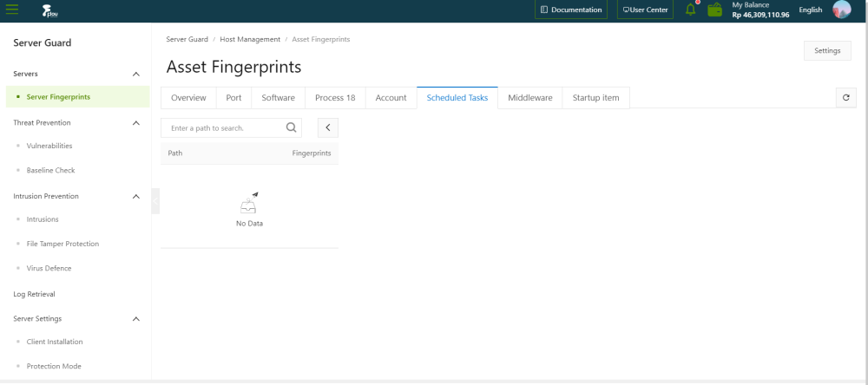Click the logo in the top bar
Screen dimensions: 868x385
tap(48, 10)
